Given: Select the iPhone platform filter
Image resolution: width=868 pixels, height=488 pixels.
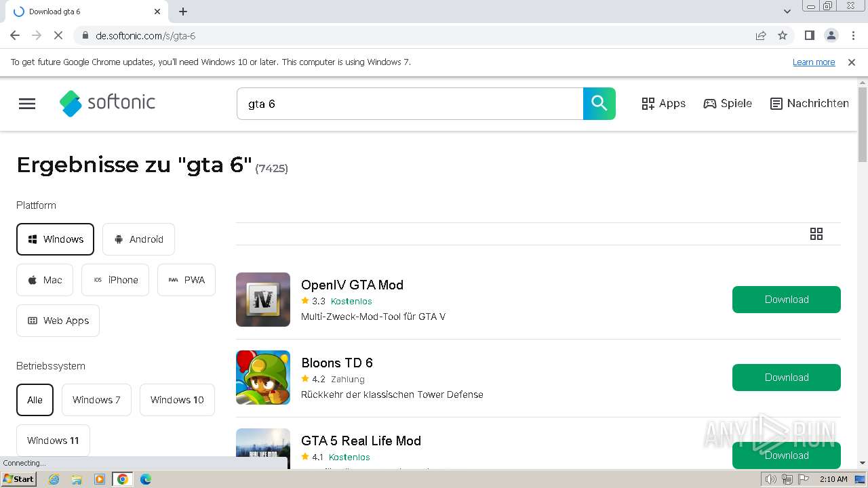Looking at the screenshot, I should click(115, 280).
